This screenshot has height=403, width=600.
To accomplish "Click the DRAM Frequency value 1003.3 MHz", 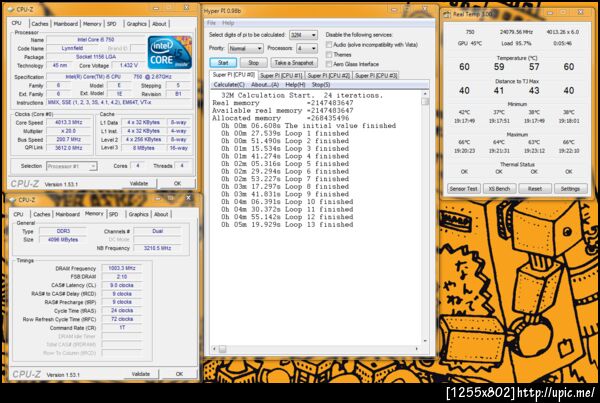I will point(122,268).
